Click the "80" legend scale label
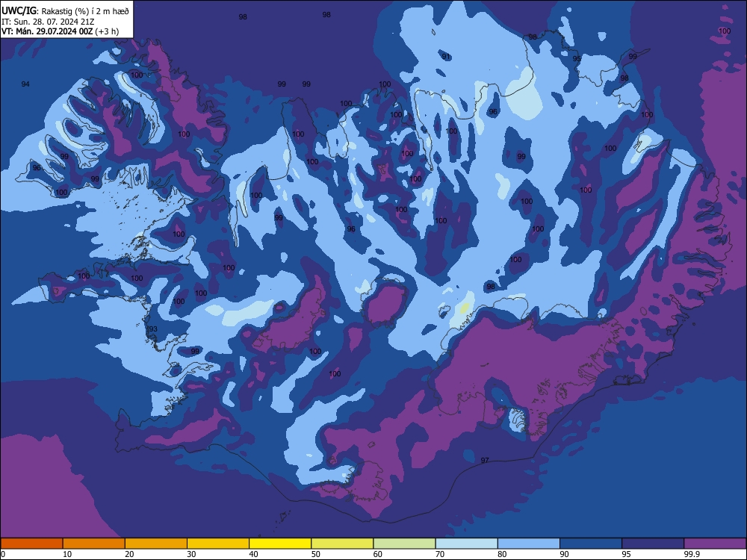Screen dimensions: 747x560 [503, 554]
